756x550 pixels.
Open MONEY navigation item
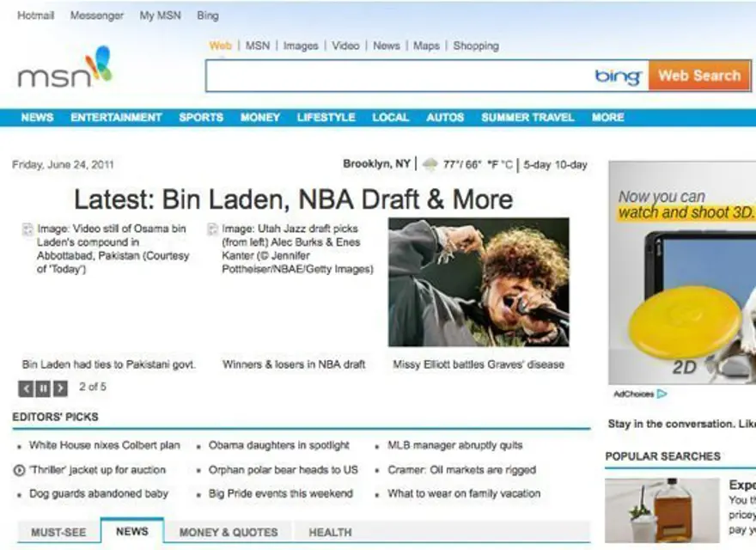260,117
